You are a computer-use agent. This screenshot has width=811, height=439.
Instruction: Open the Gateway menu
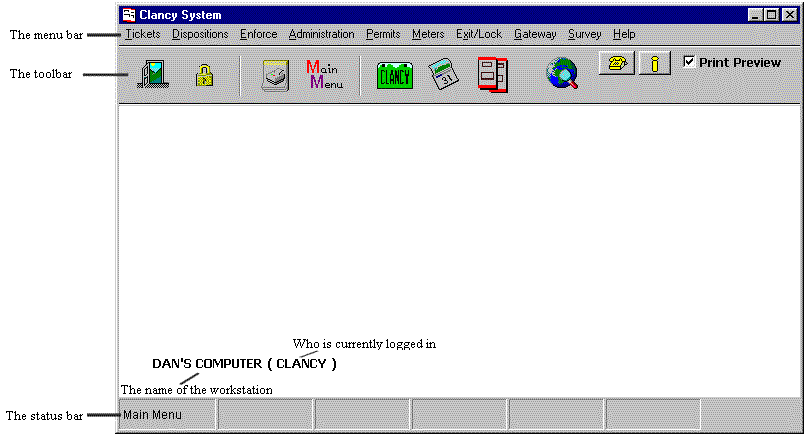pyautogui.click(x=535, y=34)
